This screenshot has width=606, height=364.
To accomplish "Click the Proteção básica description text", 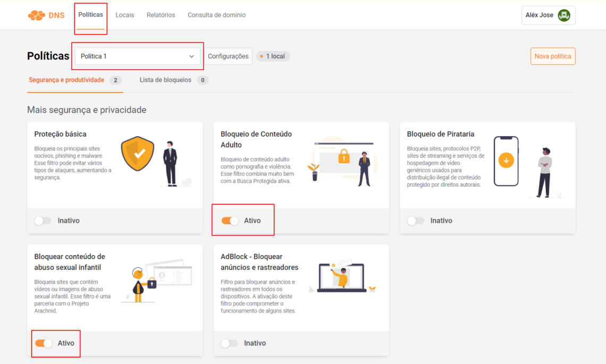I will [x=73, y=163].
